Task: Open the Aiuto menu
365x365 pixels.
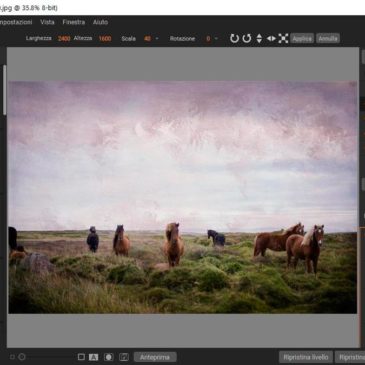Action: click(100, 22)
